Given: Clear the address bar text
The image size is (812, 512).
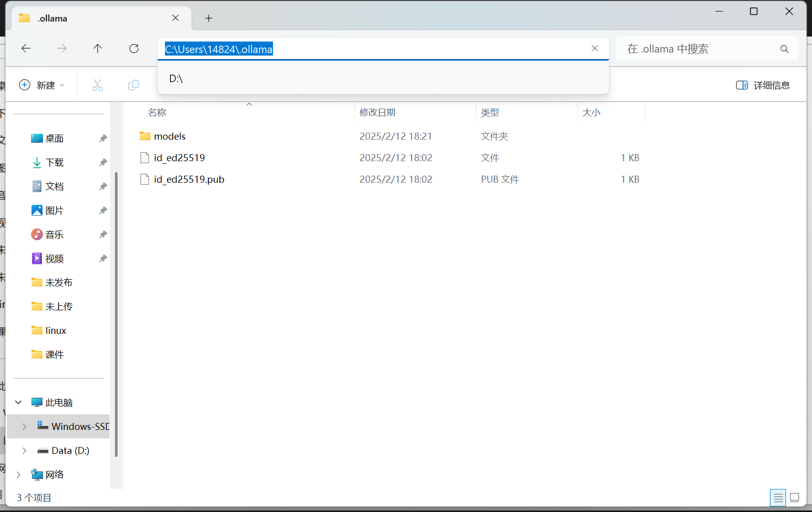Looking at the screenshot, I should [x=594, y=49].
